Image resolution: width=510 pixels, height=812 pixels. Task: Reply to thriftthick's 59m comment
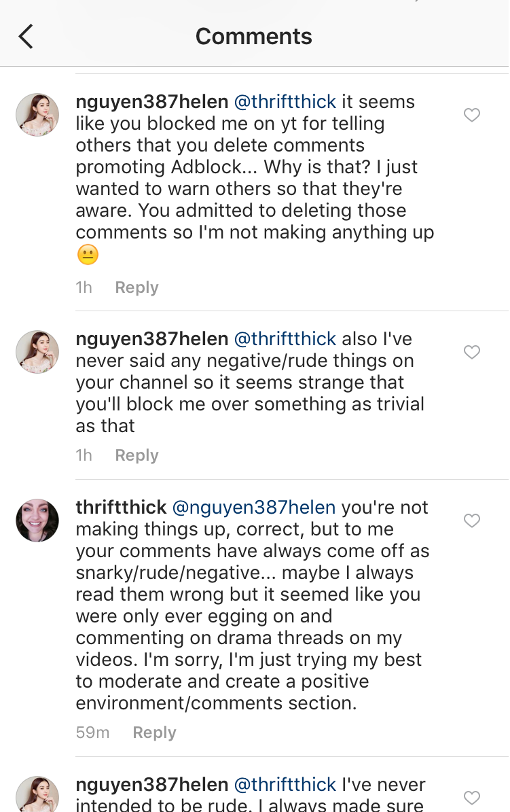coord(154,732)
